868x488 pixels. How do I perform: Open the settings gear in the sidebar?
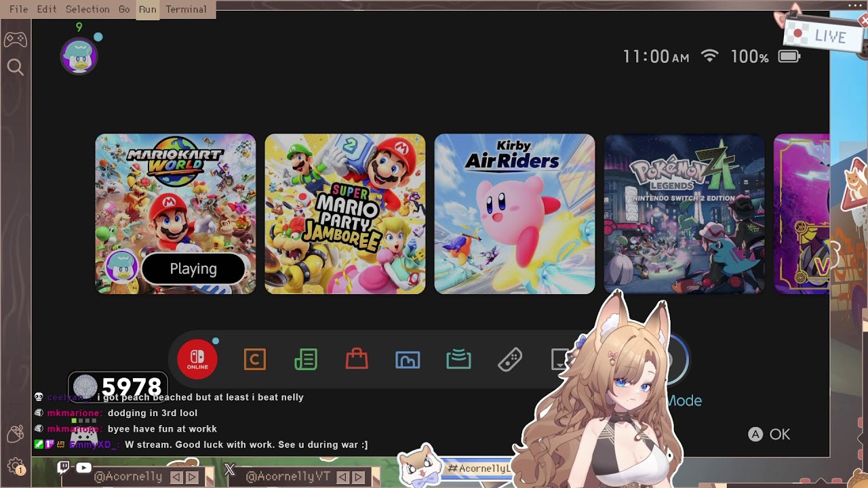(x=15, y=466)
